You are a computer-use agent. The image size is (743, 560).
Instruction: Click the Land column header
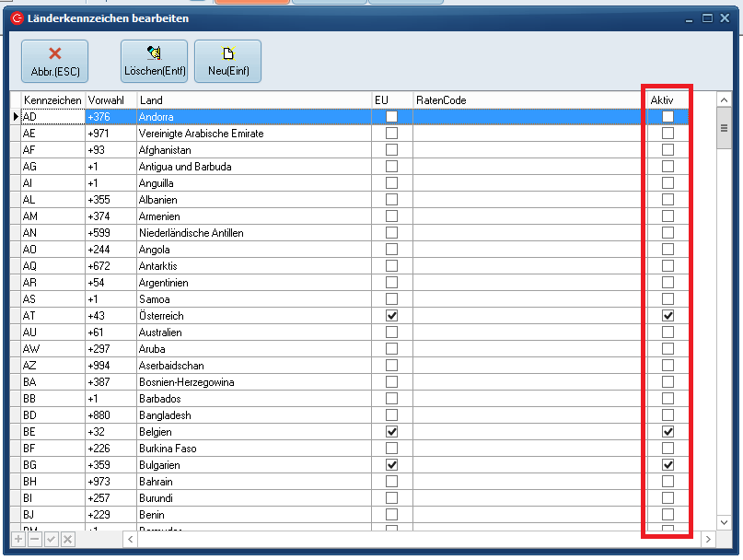253,99
